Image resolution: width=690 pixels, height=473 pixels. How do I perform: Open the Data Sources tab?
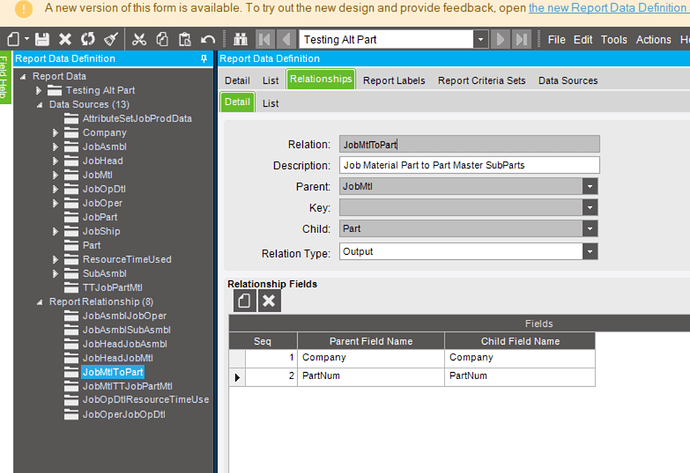tap(567, 80)
